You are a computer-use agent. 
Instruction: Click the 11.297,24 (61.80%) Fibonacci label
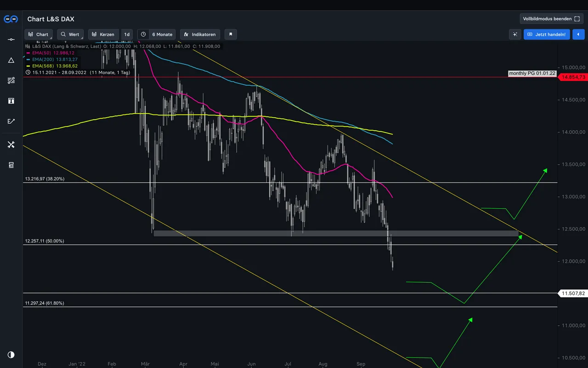pyautogui.click(x=45, y=303)
